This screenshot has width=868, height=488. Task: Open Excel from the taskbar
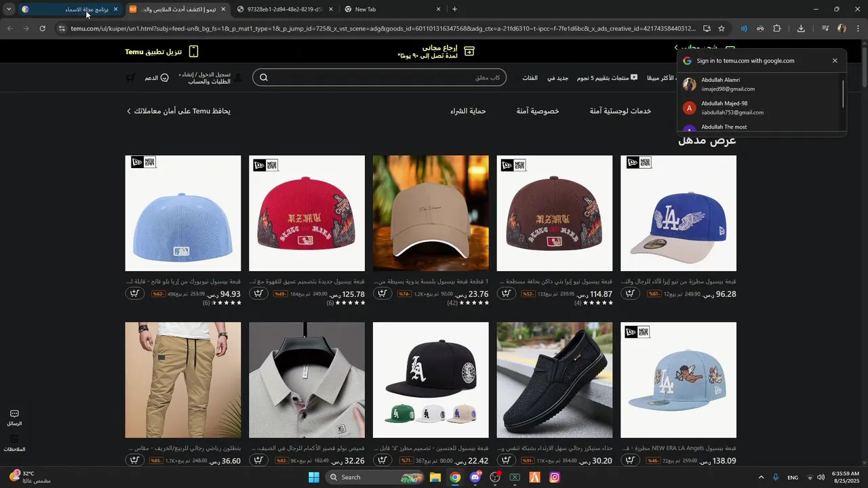click(x=515, y=477)
